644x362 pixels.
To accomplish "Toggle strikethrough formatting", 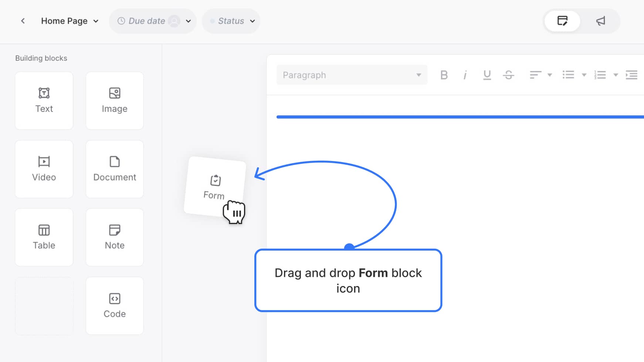I will [508, 75].
